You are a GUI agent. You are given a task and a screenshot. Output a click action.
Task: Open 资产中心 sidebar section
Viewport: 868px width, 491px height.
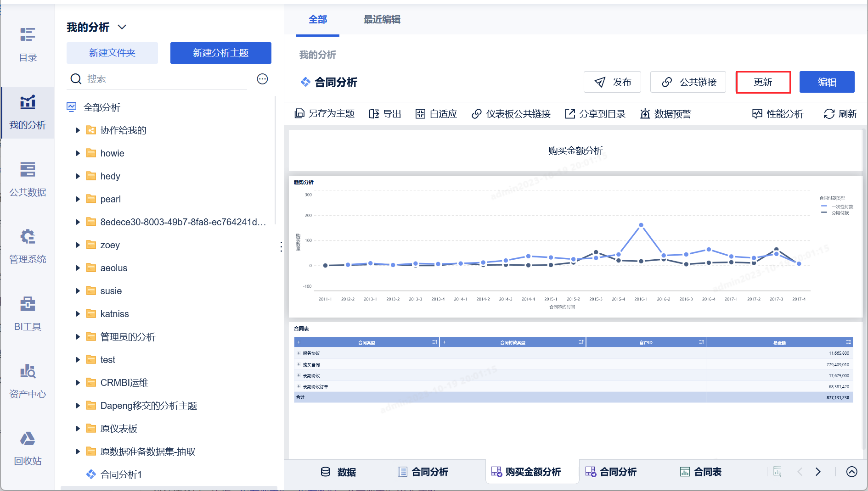28,381
